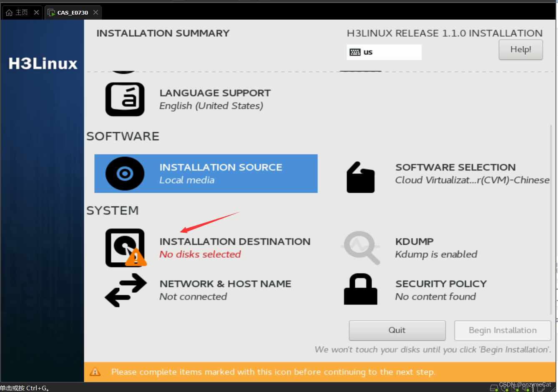This screenshot has width=558, height=392.
Task: Click 'No disks selected' red text
Action: [200, 254]
